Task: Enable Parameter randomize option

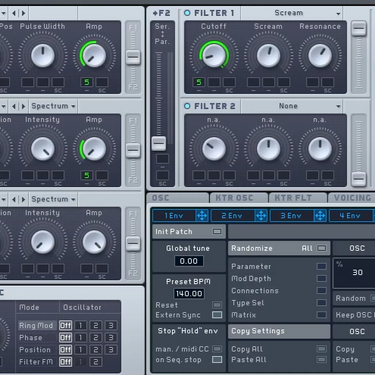Action: point(321,266)
